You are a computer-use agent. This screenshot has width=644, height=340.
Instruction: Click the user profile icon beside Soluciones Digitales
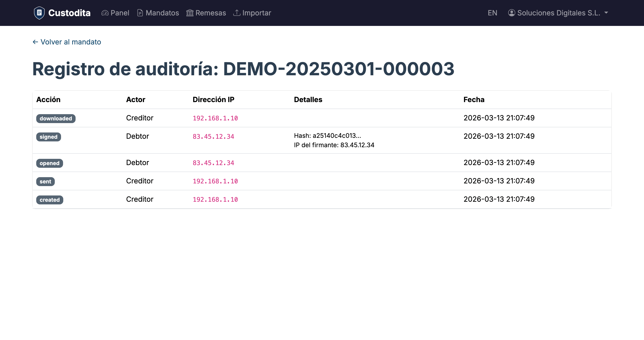pos(511,13)
